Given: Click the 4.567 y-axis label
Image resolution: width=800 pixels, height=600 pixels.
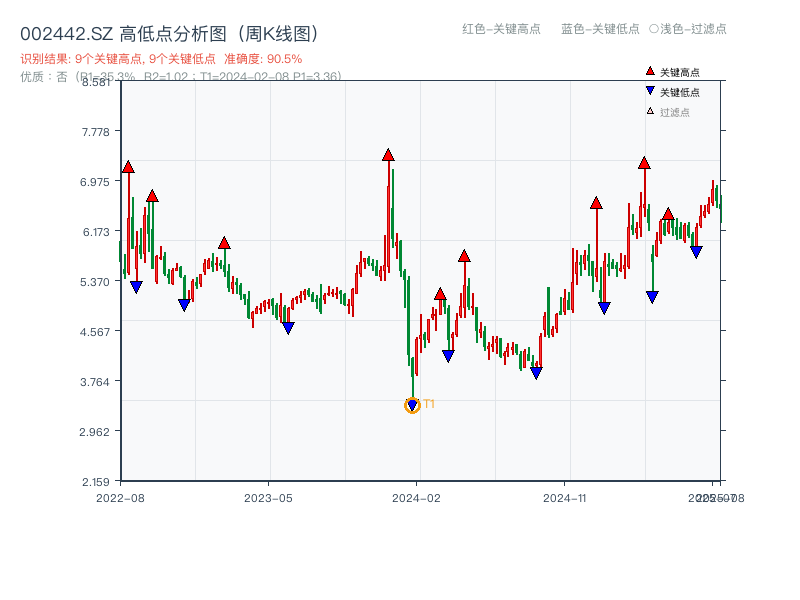Looking at the screenshot, I should pos(95,332).
